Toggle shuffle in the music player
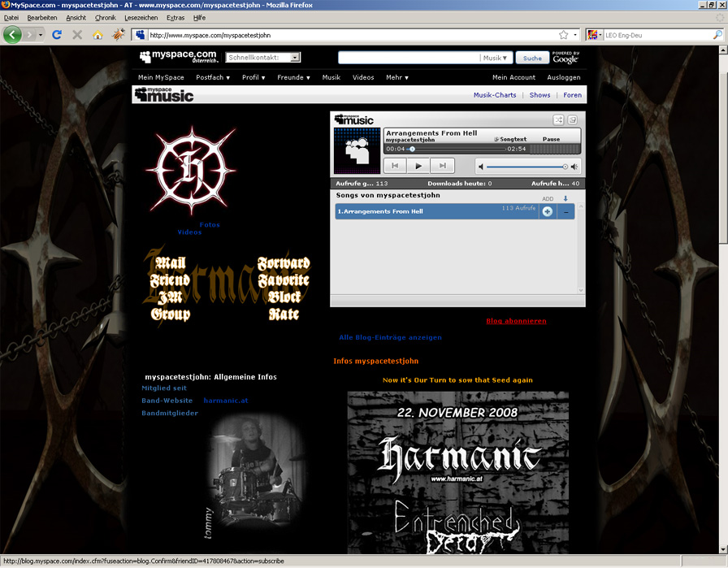Image resolution: width=728 pixels, height=568 pixels. pos(558,119)
